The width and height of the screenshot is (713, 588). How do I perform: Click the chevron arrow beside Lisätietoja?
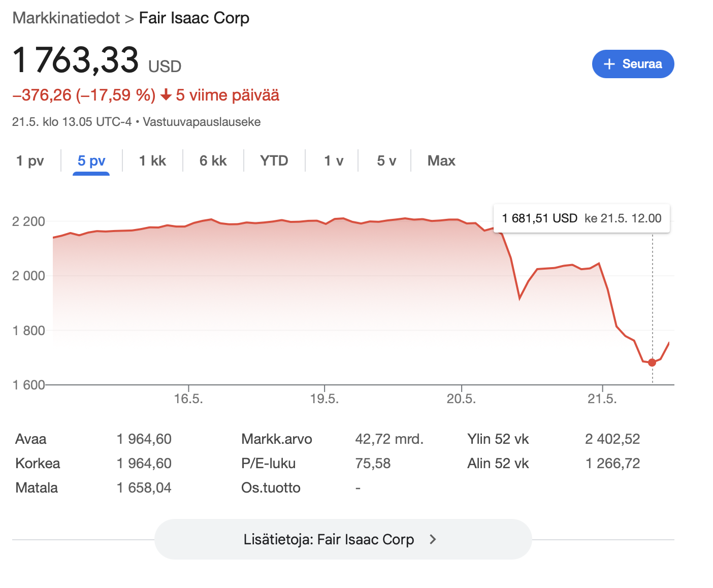tap(433, 539)
